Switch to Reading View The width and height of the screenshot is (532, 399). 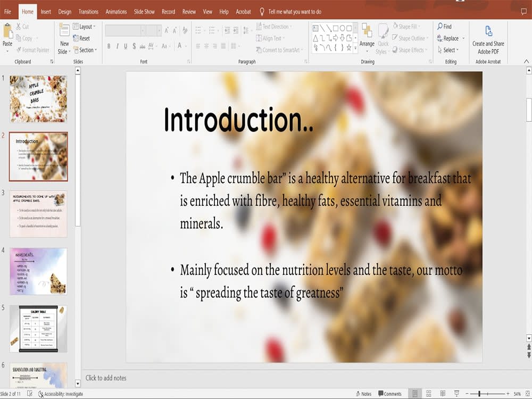click(x=443, y=394)
